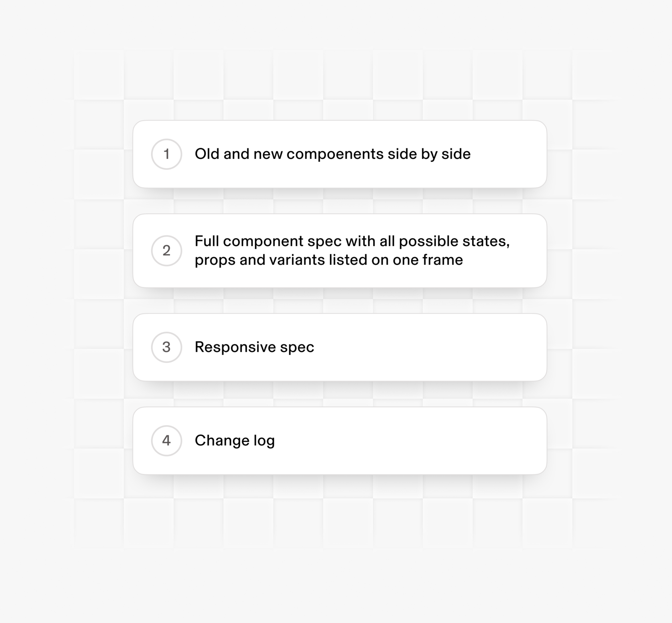This screenshot has width=672, height=623.
Task: Click the circled number 4 badge
Action: point(166,441)
